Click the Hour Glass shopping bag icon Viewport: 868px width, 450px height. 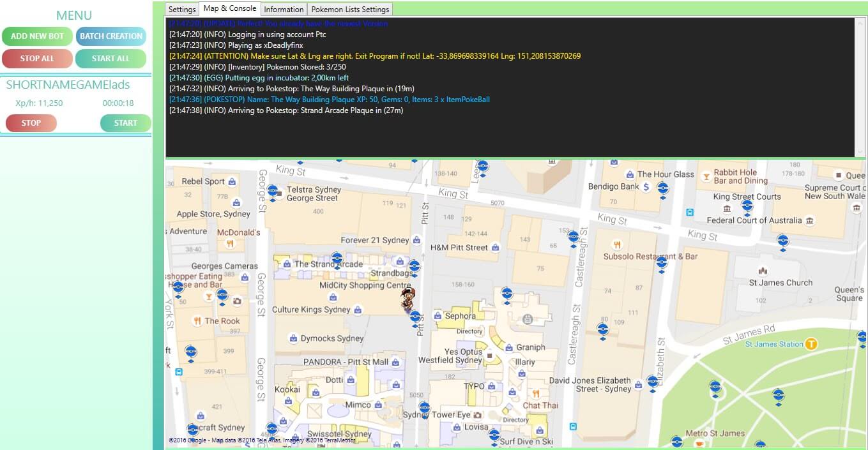(x=630, y=174)
